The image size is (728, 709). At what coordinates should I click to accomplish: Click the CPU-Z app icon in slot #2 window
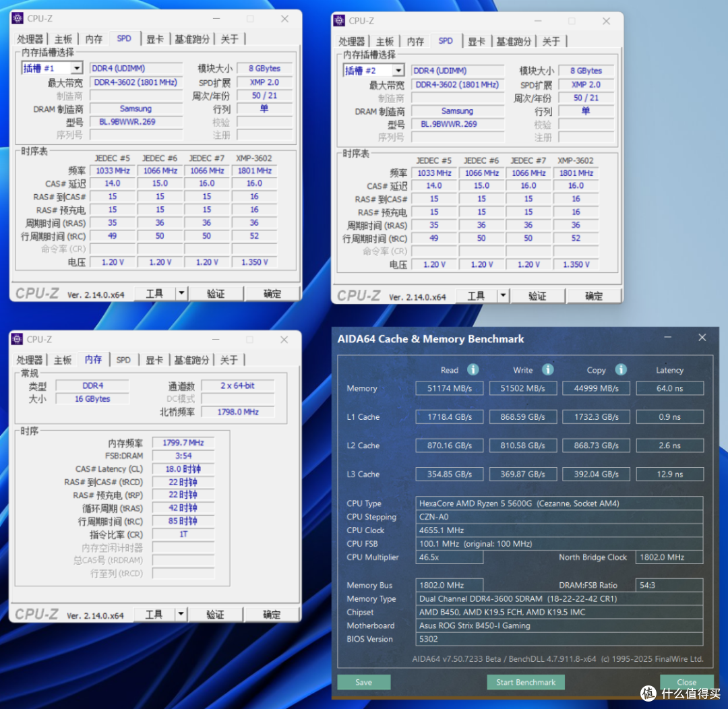tap(339, 21)
